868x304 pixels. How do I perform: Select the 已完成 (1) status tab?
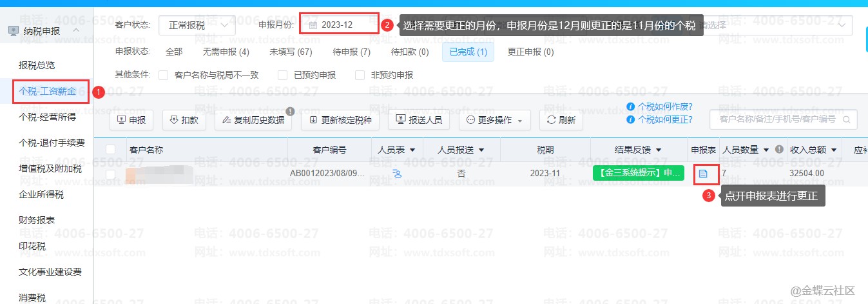pos(468,52)
